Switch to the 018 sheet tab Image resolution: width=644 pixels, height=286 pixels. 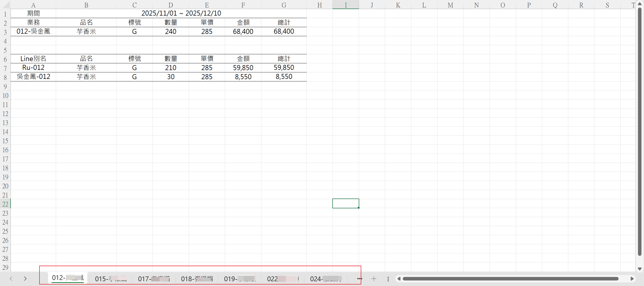pyautogui.click(x=197, y=279)
